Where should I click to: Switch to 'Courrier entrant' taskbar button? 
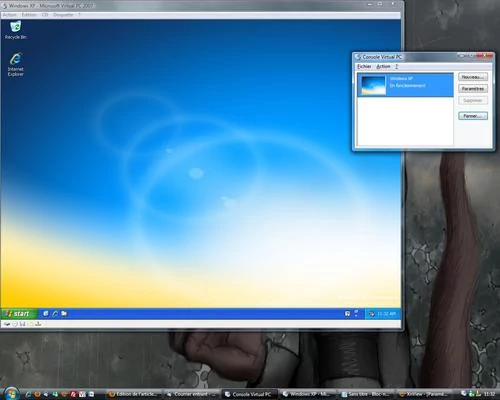tap(191, 394)
